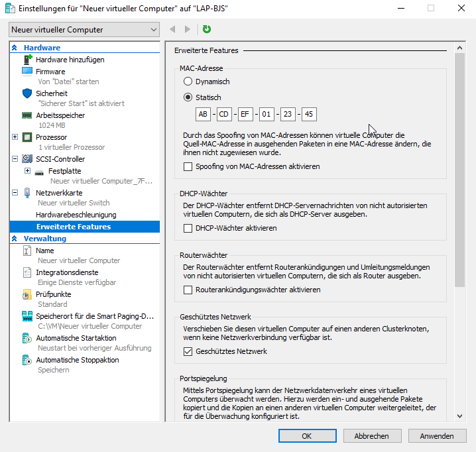Click the first MAC address field AB

[x=204, y=114]
